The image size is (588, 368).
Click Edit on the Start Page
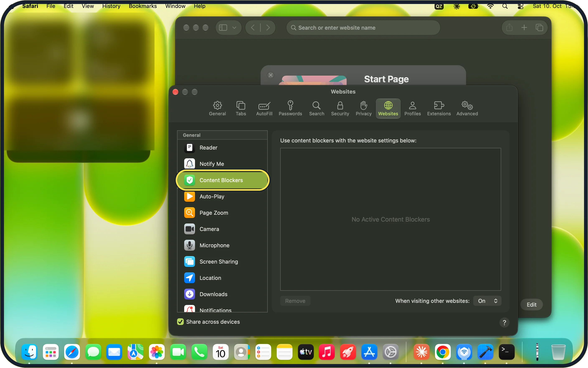531,305
